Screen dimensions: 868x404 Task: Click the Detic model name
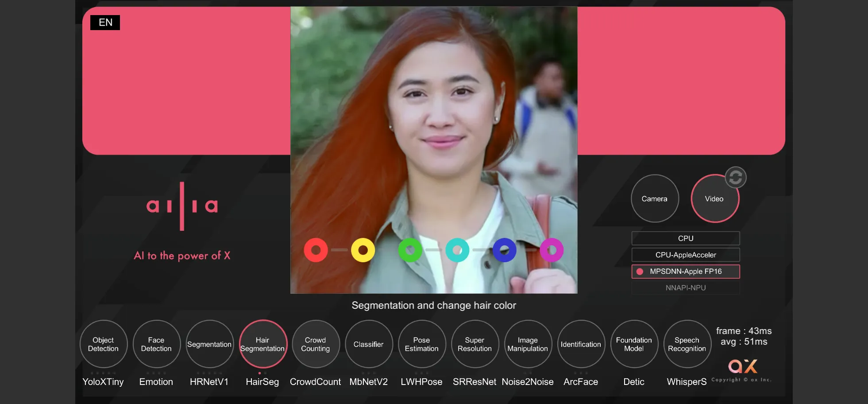634,382
